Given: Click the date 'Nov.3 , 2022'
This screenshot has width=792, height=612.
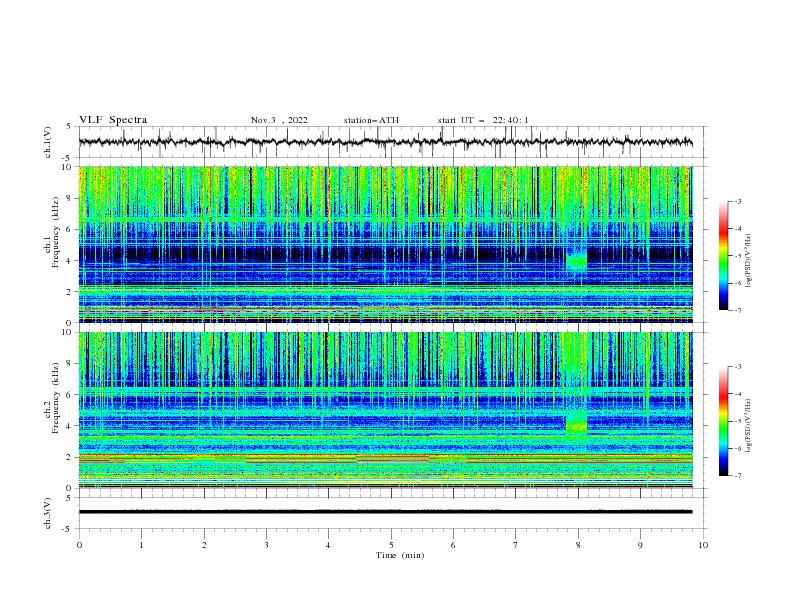Looking at the screenshot, I should pos(279,120).
